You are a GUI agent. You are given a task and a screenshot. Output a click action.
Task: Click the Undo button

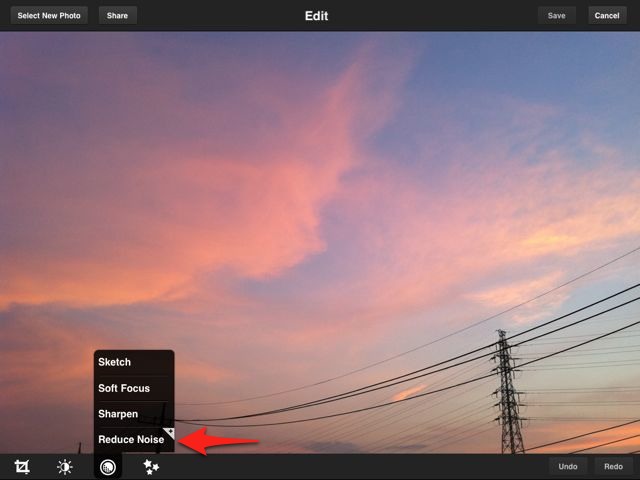pos(568,467)
